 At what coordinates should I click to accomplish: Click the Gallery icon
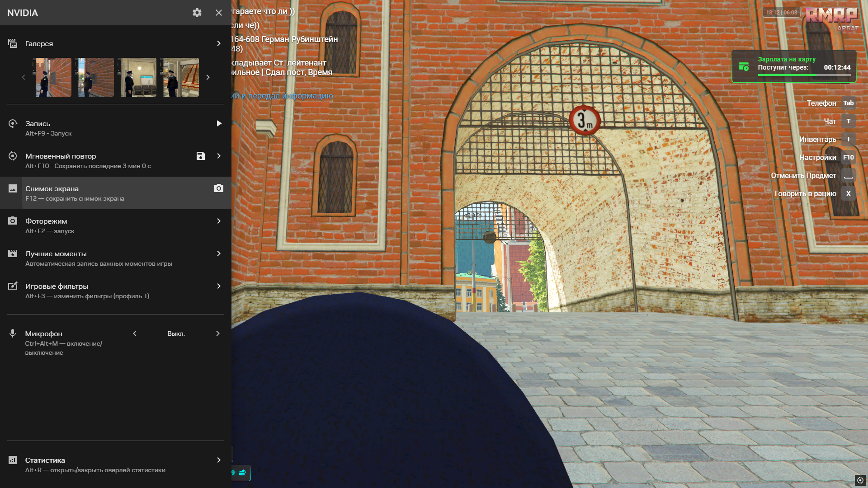click(x=13, y=43)
